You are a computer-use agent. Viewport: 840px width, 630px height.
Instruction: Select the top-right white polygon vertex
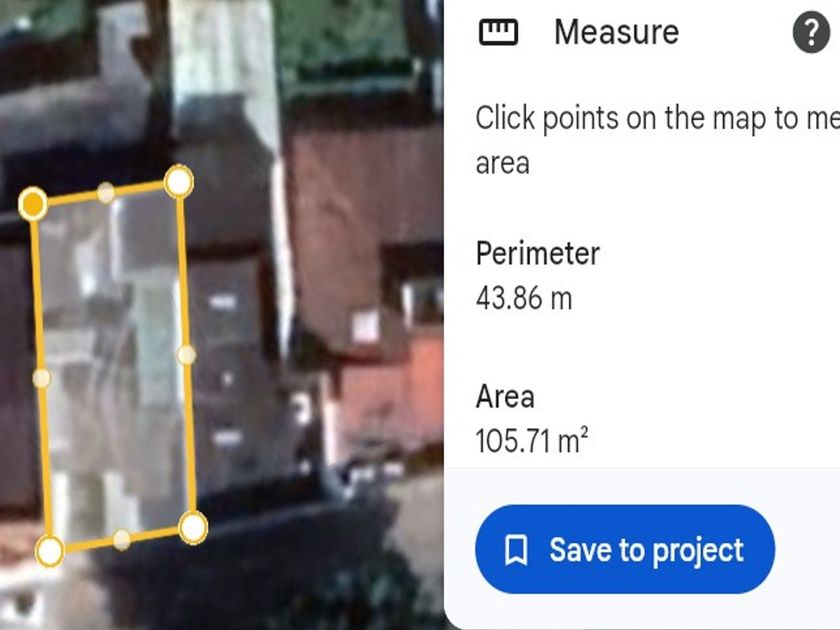click(178, 182)
